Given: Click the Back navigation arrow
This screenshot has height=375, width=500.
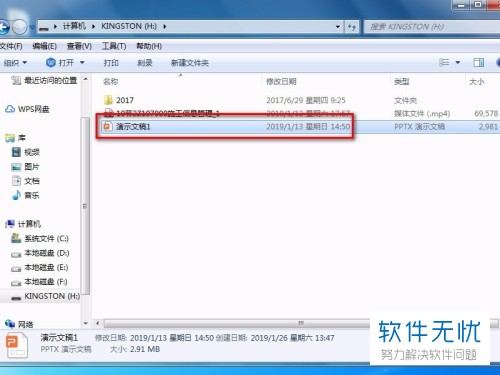Looking at the screenshot, I should [x=3, y=27].
